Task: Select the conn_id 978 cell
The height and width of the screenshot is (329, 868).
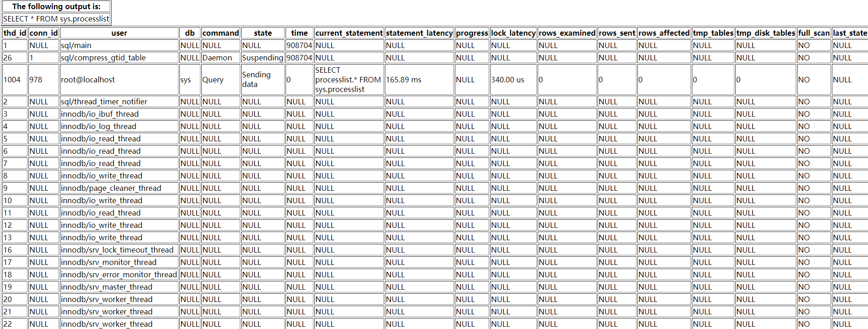Action: coord(43,80)
